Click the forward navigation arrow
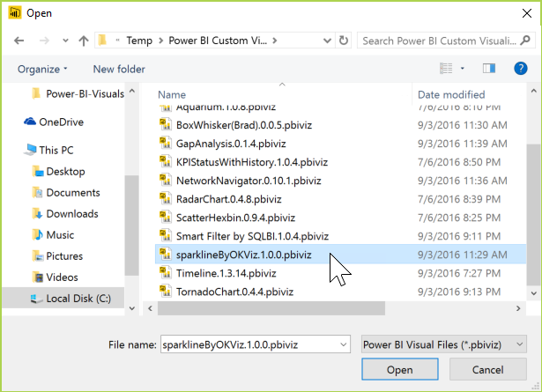 (44, 41)
